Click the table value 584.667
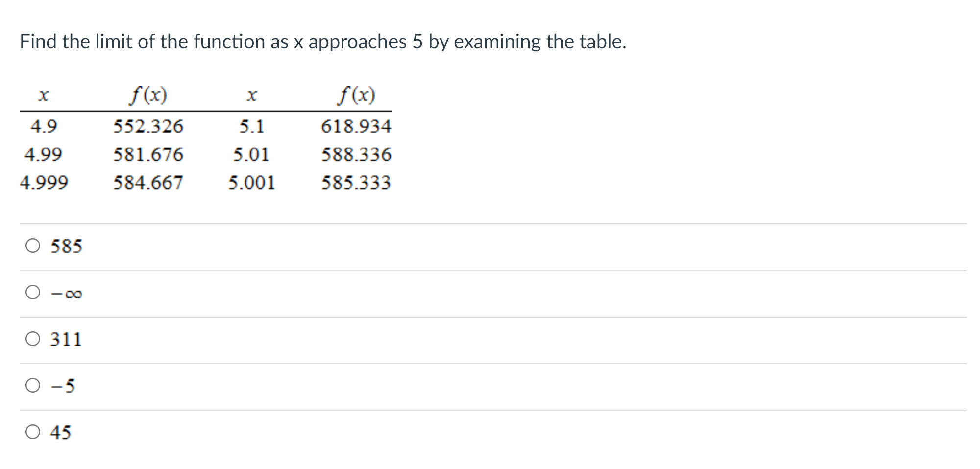980x469 pixels. 148,182
